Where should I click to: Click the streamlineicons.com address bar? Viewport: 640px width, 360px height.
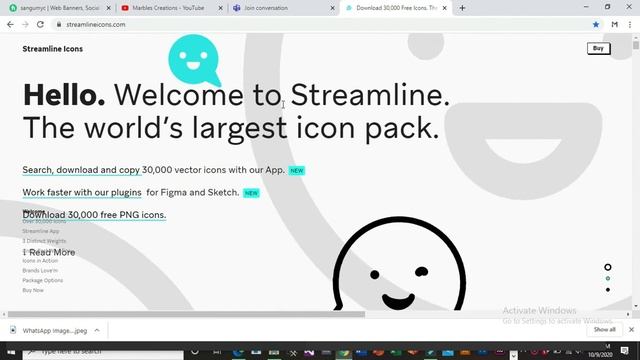tap(322, 24)
